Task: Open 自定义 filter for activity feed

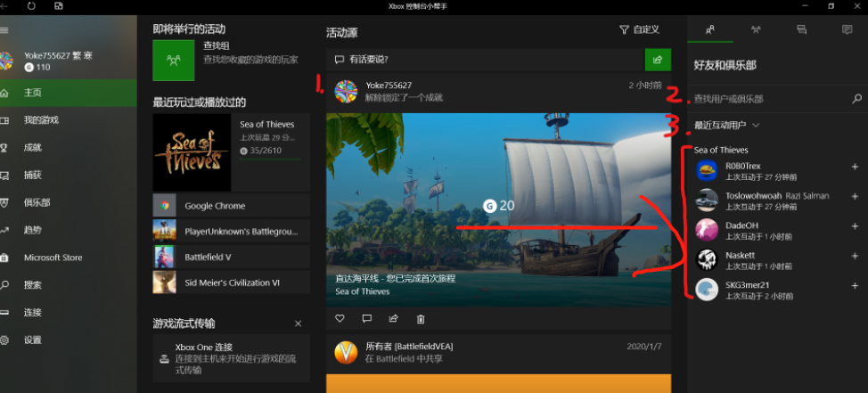Action: click(639, 30)
